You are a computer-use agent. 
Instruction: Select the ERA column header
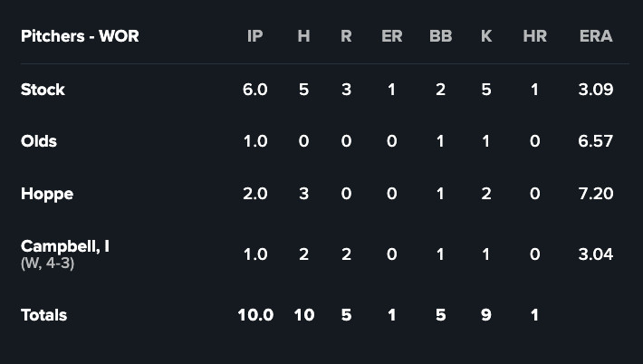[x=596, y=36]
